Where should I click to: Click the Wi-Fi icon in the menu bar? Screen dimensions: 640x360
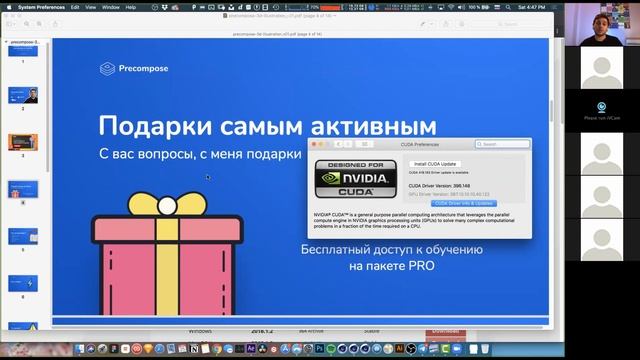click(451, 7)
